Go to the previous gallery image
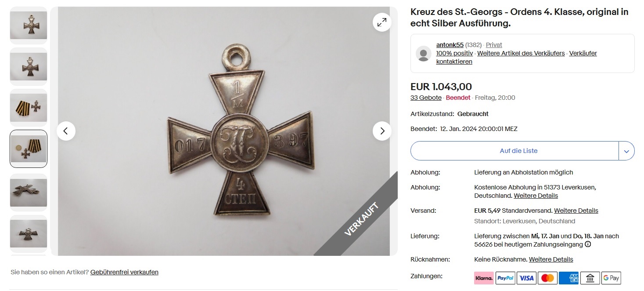Screen dimensions: 644x291 (x=66, y=131)
